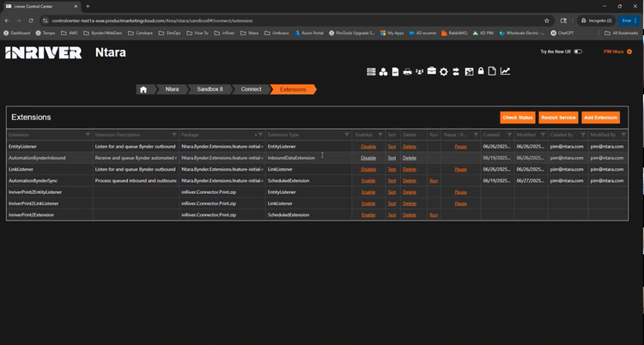Open the DevOps bookmarks folder
Image resolution: width=644 pixels, height=345 pixels.
click(170, 33)
